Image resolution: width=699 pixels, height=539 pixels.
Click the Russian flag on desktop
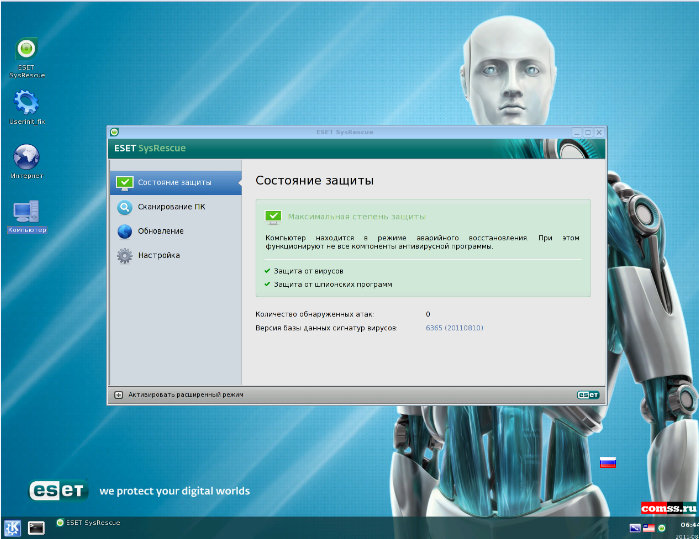608,462
